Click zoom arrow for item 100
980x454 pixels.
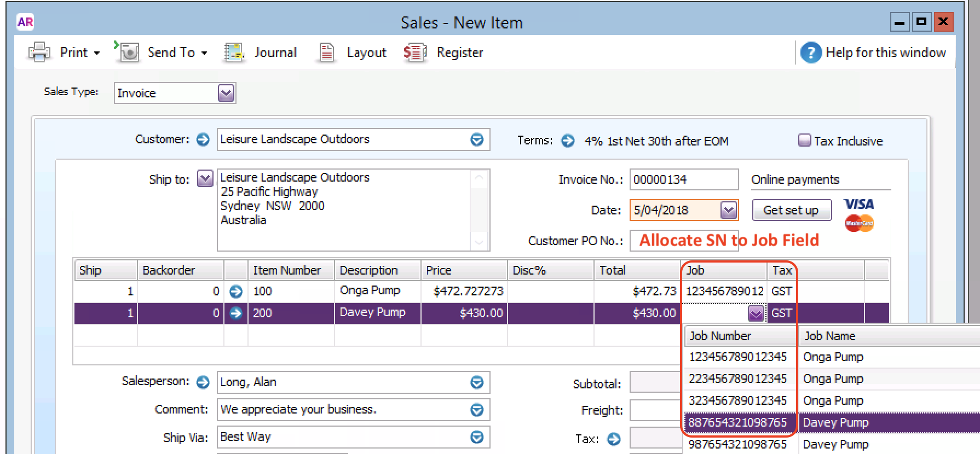[x=236, y=292]
